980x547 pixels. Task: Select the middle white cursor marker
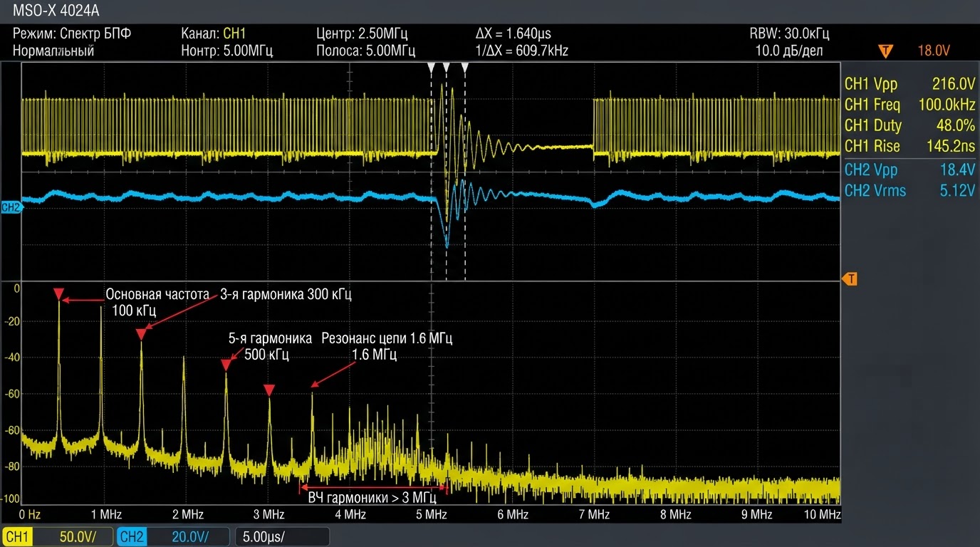pyautogui.click(x=446, y=67)
